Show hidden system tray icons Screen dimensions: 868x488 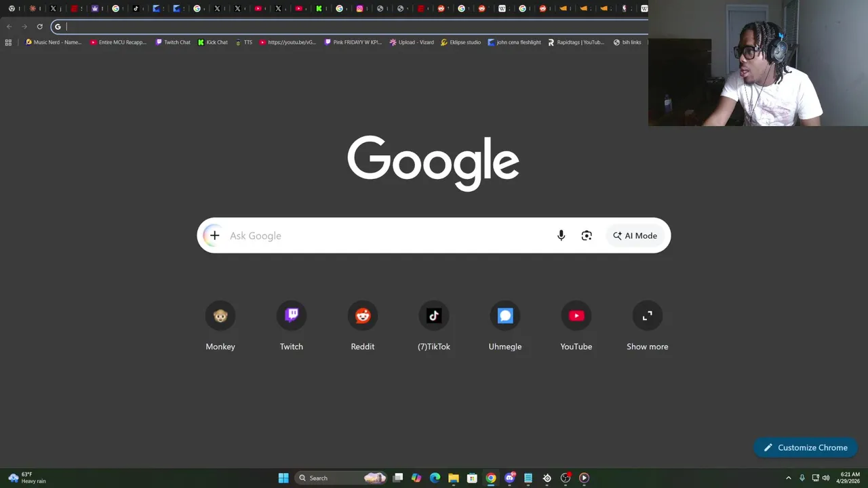788,478
